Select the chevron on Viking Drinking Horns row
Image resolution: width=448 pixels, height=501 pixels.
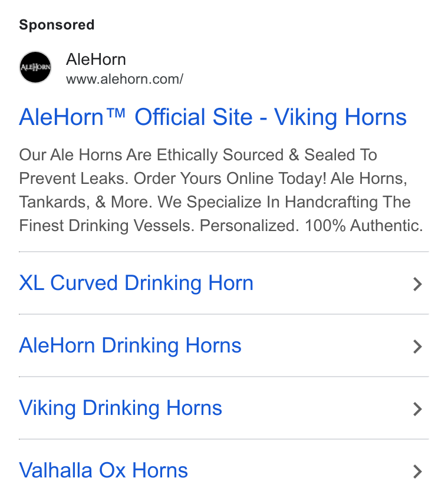click(x=418, y=409)
